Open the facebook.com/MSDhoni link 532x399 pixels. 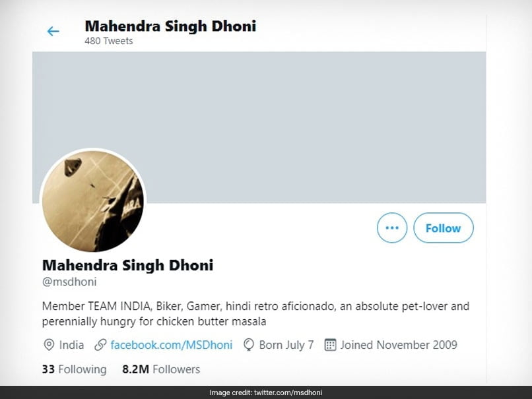tap(171, 345)
